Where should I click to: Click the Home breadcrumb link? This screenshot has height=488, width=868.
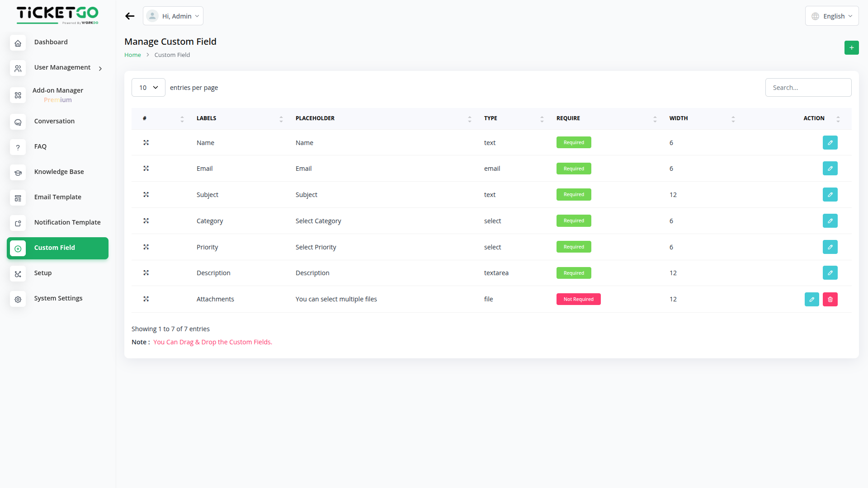[132, 55]
